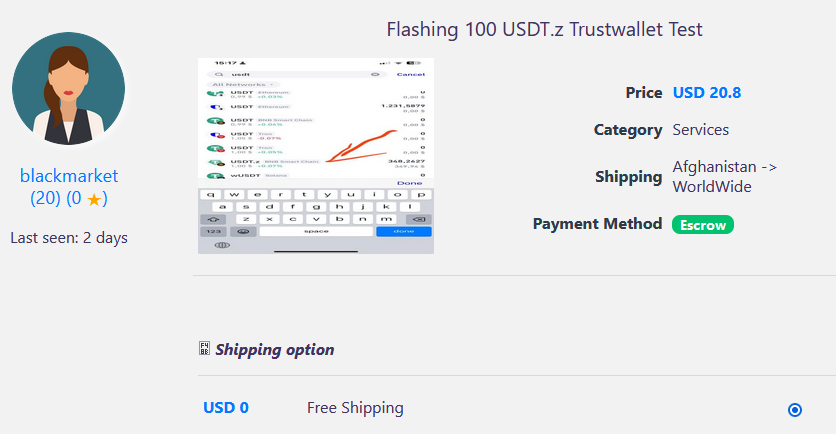836x434 pixels.
Task: Click the icon beside Shipping option heading
Action: click(205, 349)
